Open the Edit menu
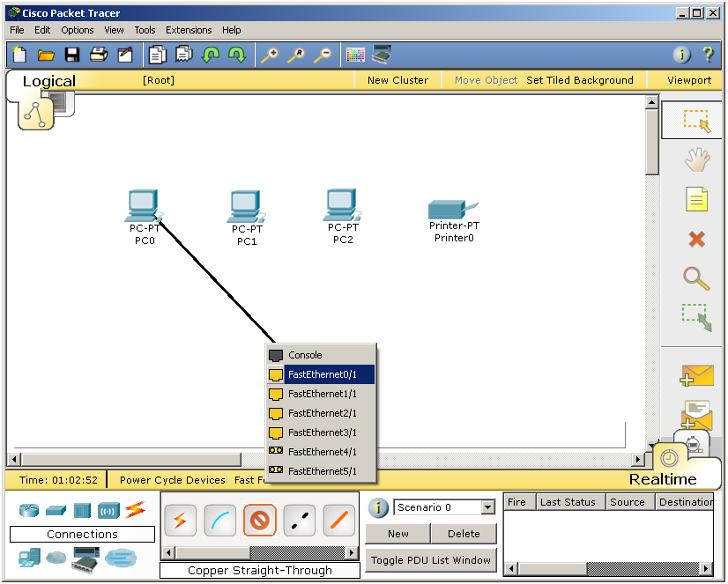 (x=42, y=30)
